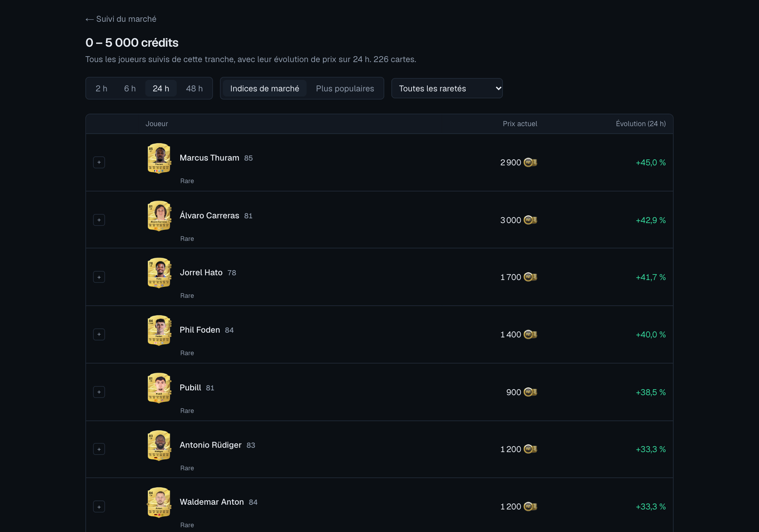Select the 24 h time range
Screen dimensions: 759x532
[161, 89]
